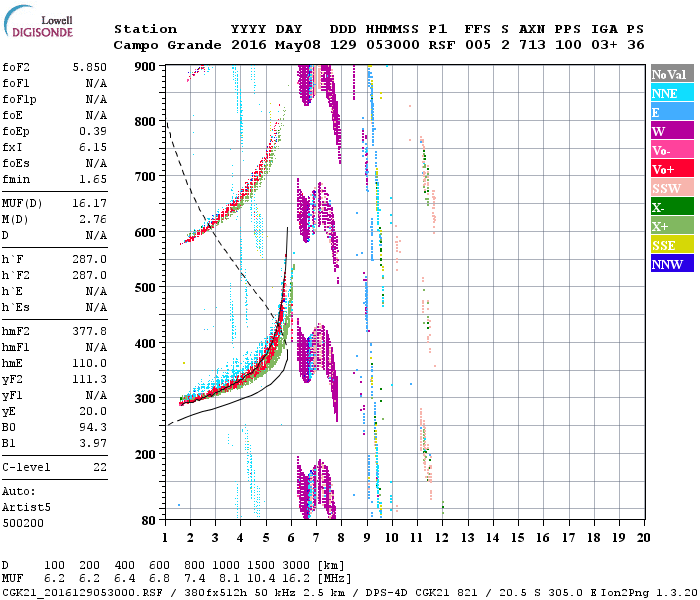Viewport: 700px width, 600px height.
Task: Select the NoVal gray legend swatch
Action: (x=672, y=74)
